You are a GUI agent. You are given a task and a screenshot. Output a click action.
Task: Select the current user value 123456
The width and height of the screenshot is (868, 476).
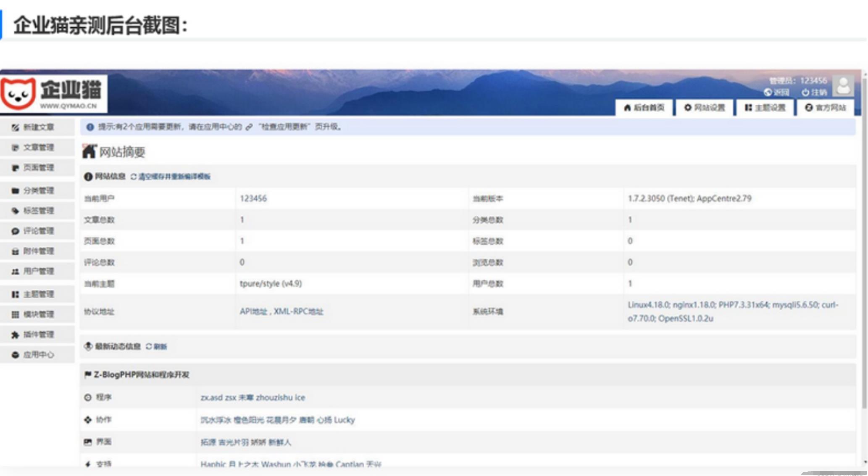[253, 198]
